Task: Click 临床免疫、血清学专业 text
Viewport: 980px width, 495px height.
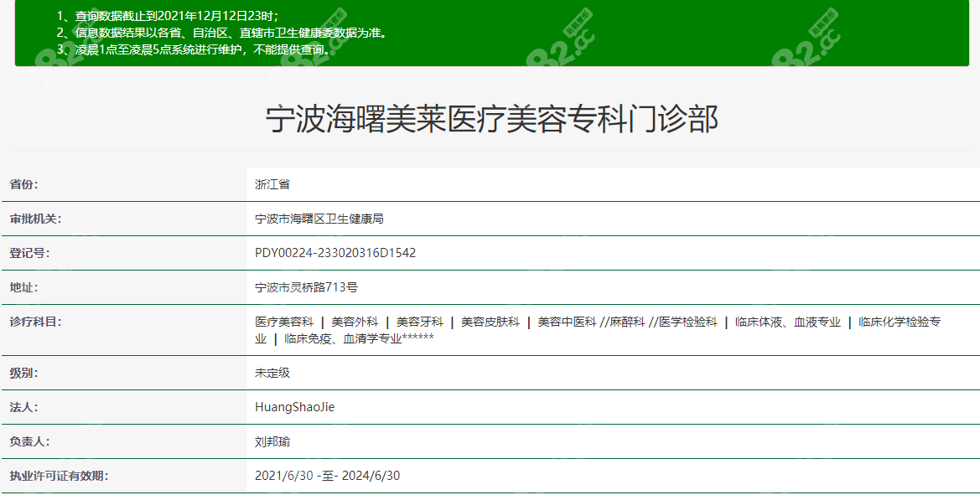Action: coord(343,339)
